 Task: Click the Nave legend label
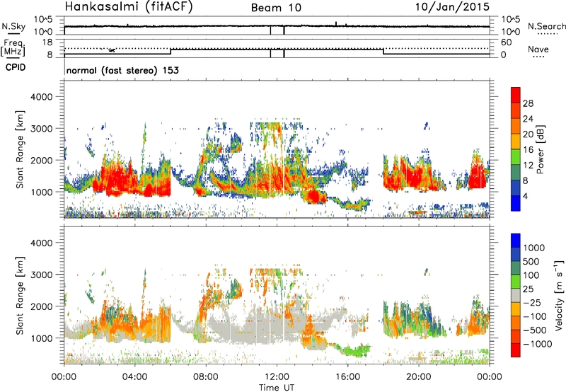pos(538,49)
